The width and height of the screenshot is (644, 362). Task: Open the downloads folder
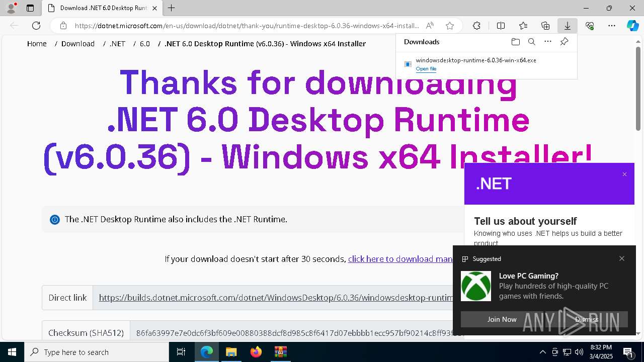(x=515, y=42)
